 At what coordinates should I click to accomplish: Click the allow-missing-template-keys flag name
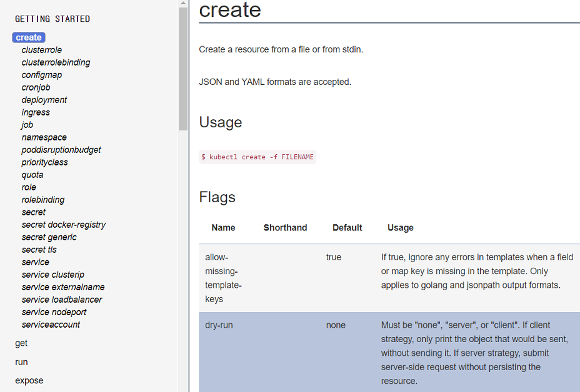(x=223, y=278)
